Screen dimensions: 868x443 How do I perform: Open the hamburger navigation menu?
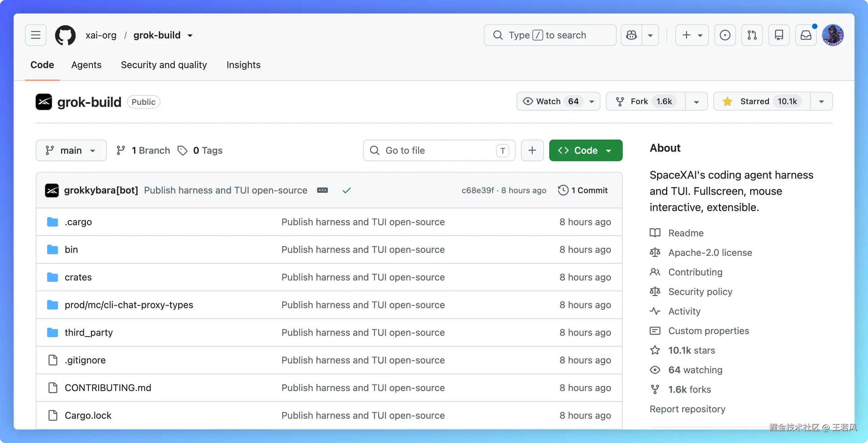[36, 35]
